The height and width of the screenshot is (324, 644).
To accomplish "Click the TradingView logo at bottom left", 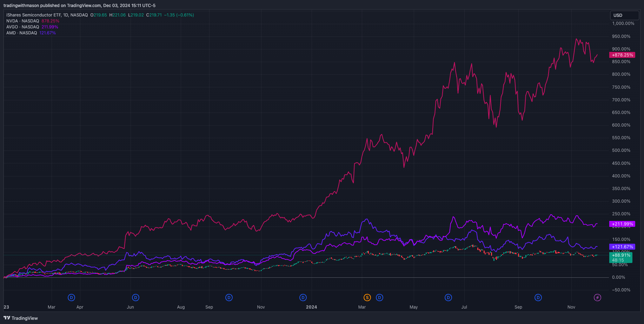I will point(21,318).
